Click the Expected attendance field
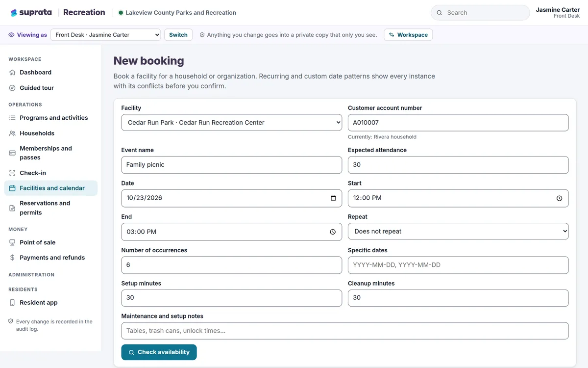This screenshot has width=588, height=368. click(458, 165)
